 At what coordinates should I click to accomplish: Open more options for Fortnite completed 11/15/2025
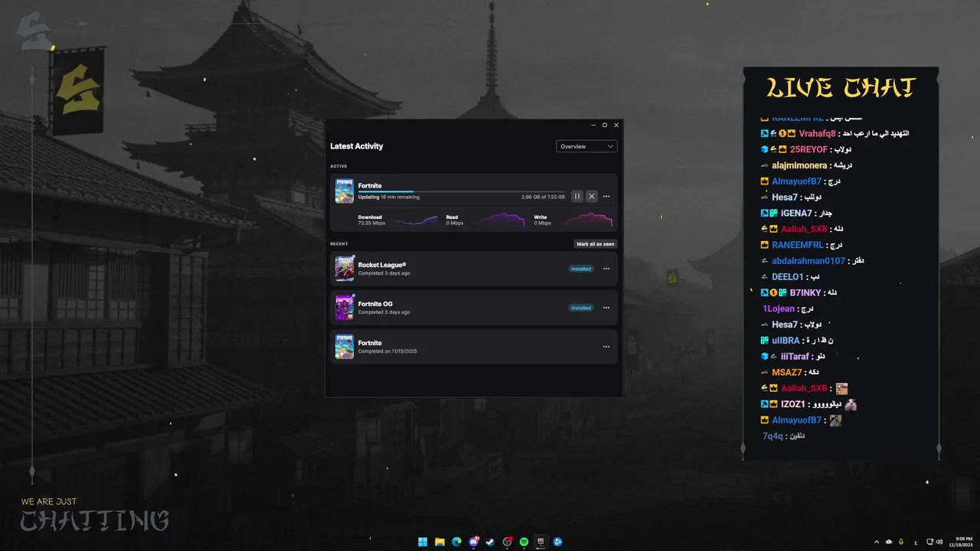pos(606,347)
